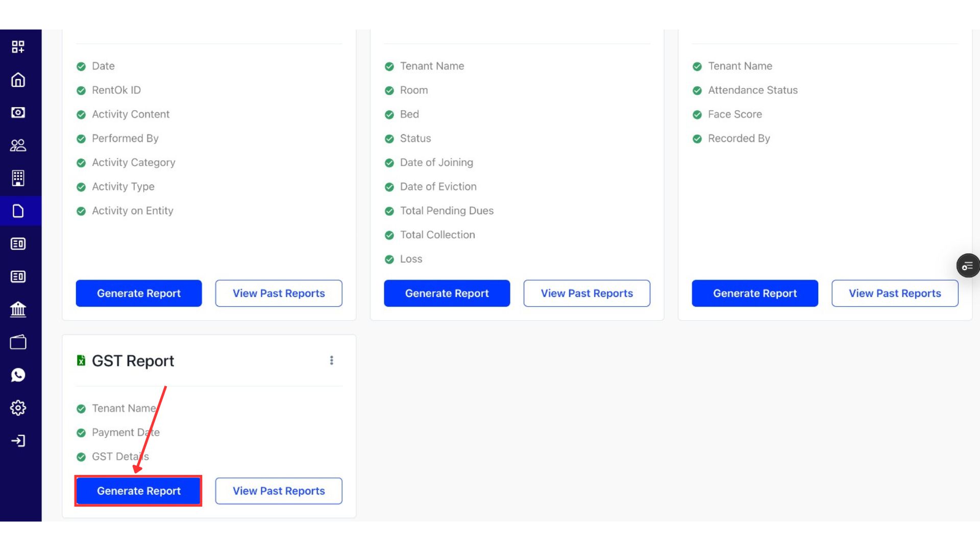Open Settings gear icon in sidebar
The image size is (980, 551).
coord(18,408)
